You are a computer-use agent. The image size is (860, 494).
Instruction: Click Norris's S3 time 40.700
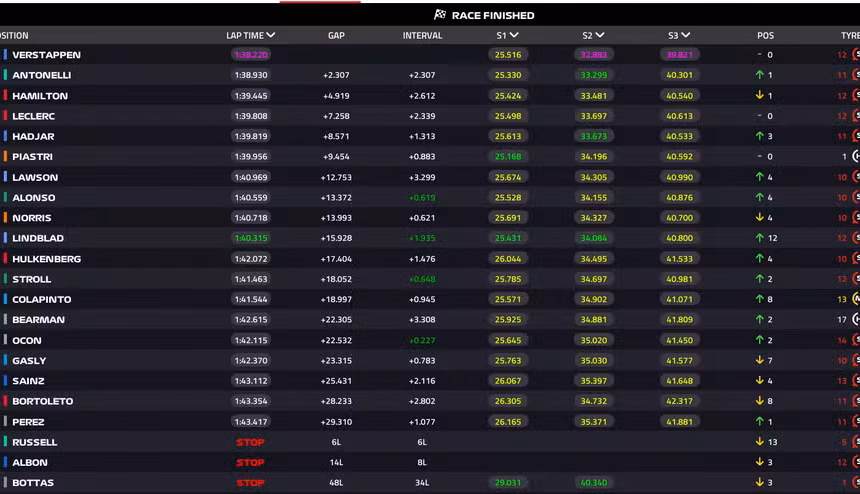coord(680,218)
